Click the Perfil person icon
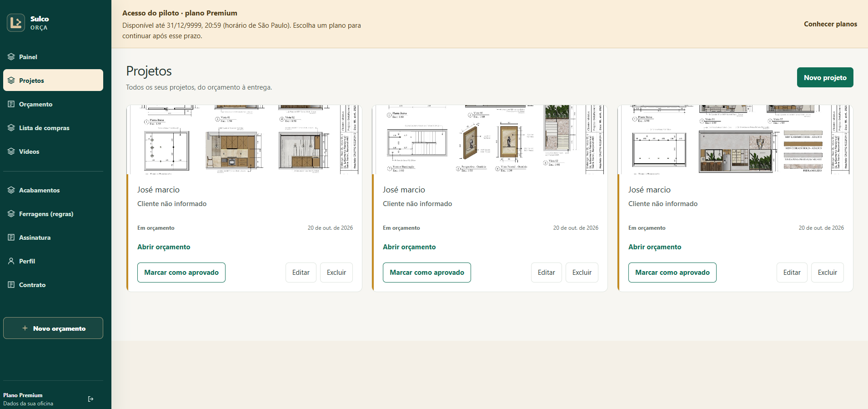The width and height of the screenshot is (868, 409). (11, 261)
